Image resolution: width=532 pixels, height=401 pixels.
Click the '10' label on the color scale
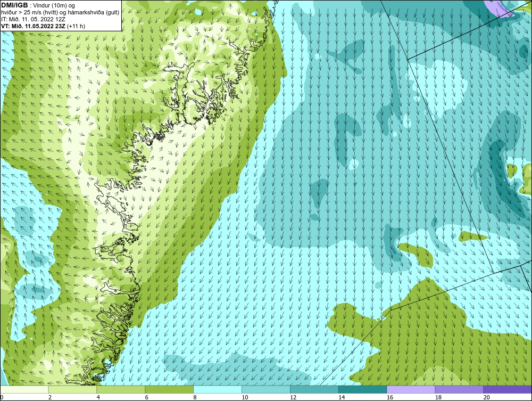click(x=245, y=397)
